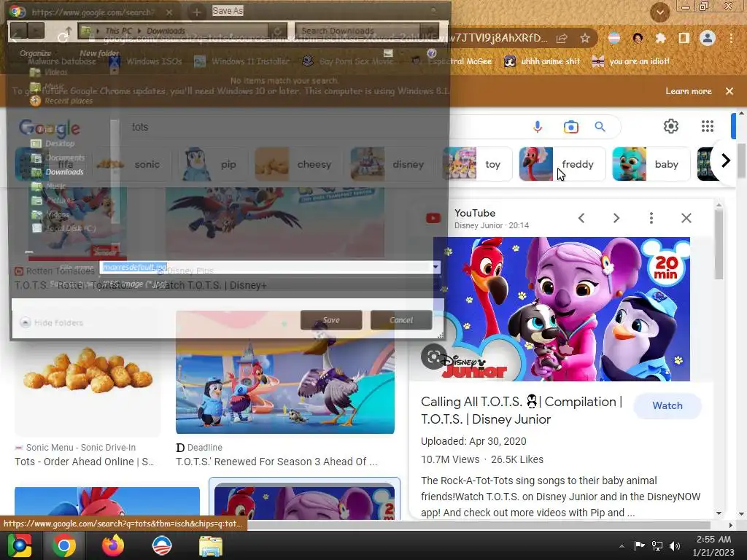Click Cancel button in dialog
The image size is (747, 560).
point(401,320)
